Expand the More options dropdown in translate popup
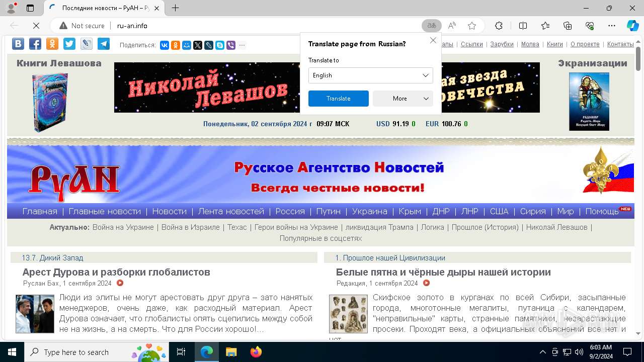This screenshot has height=362, width=644. 403,99
